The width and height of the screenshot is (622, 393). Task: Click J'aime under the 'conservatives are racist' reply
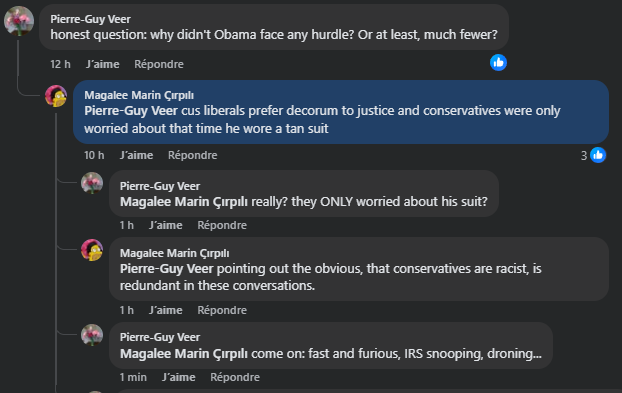(166, 310)
